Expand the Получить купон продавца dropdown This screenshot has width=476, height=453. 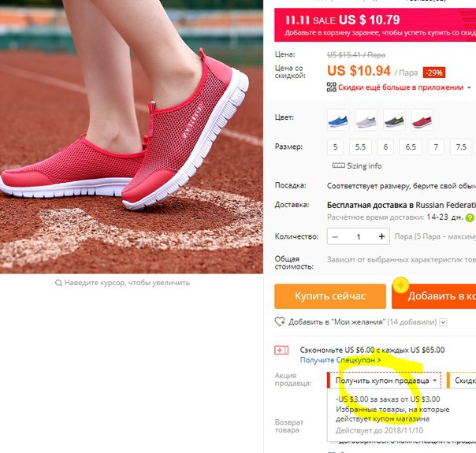[x=385, y=381]
